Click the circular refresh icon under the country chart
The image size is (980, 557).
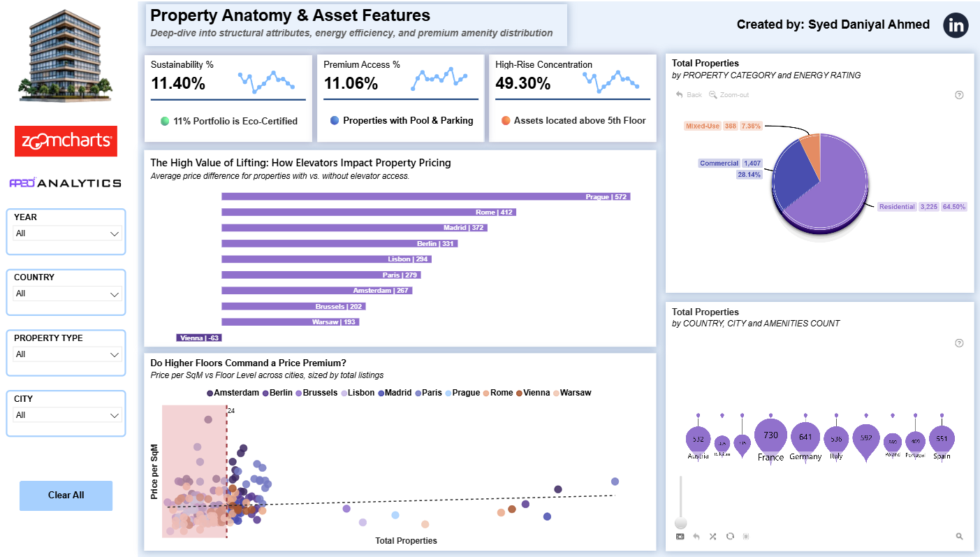click(x=730, y=536)
